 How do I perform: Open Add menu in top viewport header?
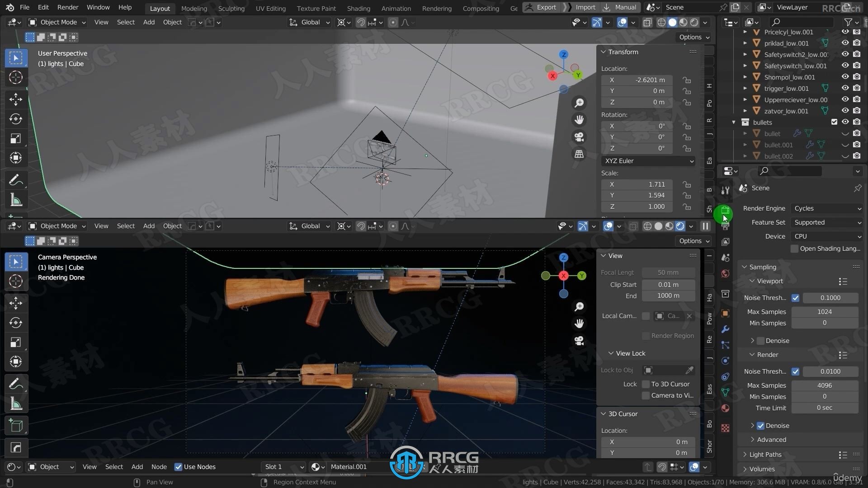click(x=149, y=22)
